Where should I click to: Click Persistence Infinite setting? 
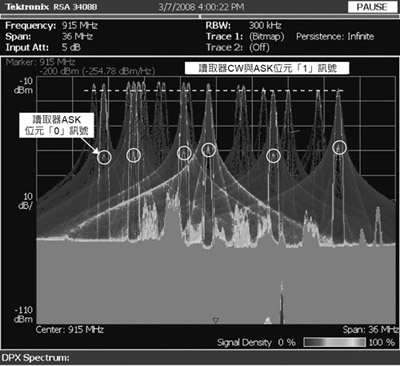[x=335, y=37]
